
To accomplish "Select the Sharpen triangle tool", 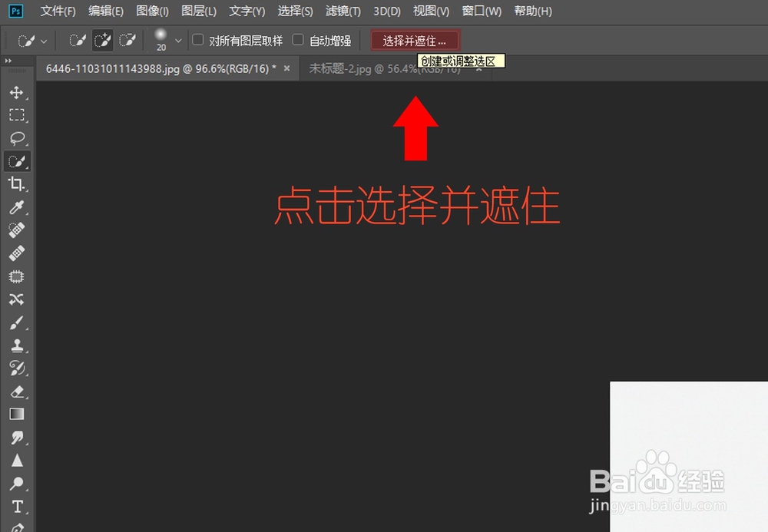I will tap(17, 460).
